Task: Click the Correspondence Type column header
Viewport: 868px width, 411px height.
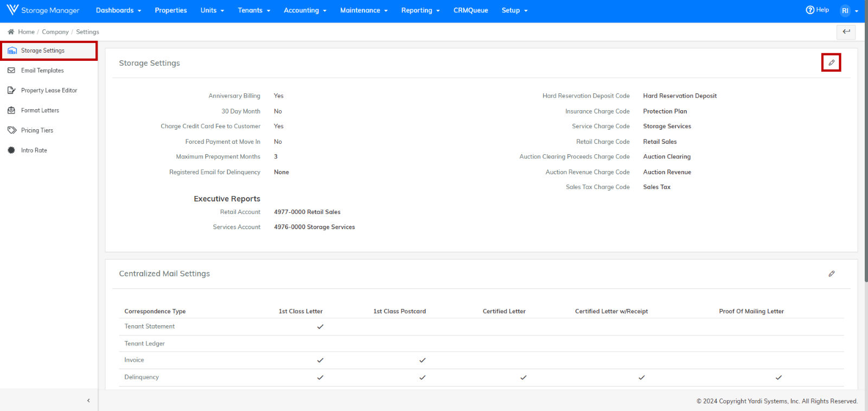Action: [x=155, y=311]
